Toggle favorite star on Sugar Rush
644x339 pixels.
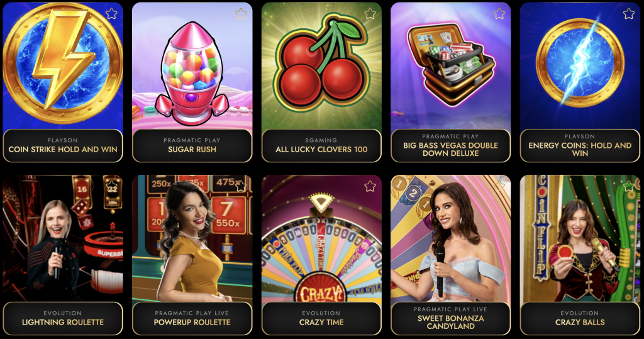click(x=241, y=14)
